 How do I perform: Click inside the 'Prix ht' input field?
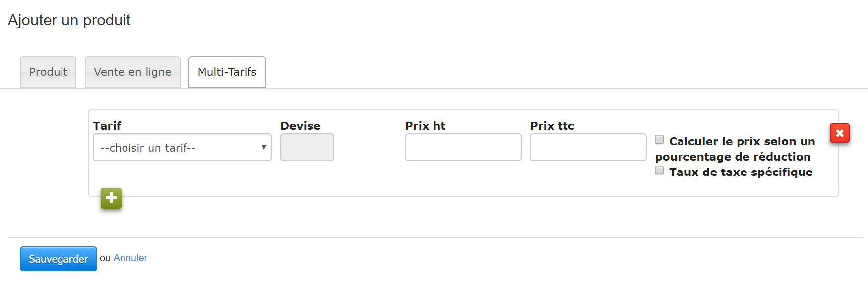click(463, 147)
